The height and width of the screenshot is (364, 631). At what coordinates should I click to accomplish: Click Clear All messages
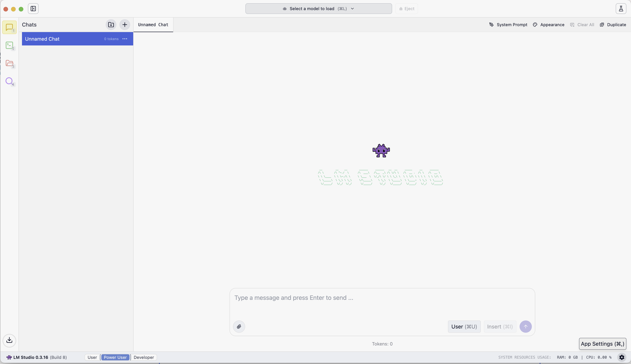(582, 25)
